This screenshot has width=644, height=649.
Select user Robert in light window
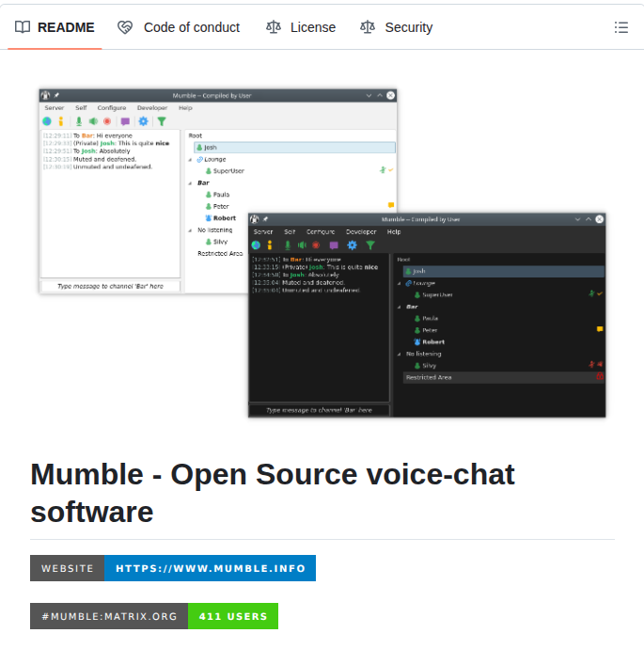click(221, 218)
